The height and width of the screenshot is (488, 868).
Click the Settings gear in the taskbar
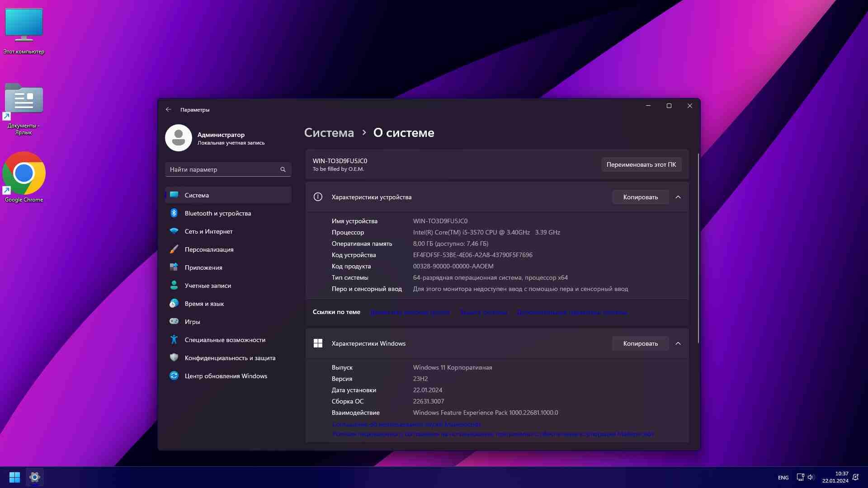tap(35, 477)
